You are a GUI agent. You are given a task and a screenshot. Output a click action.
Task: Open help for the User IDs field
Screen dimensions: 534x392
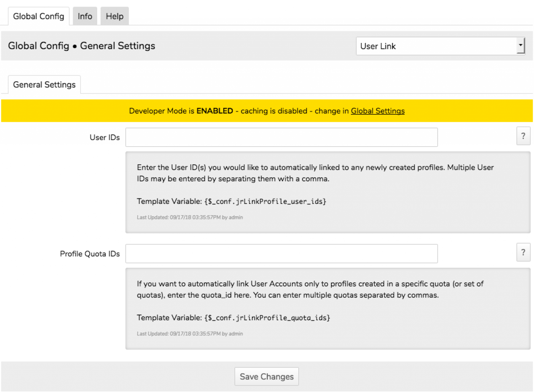coord(523,136)
